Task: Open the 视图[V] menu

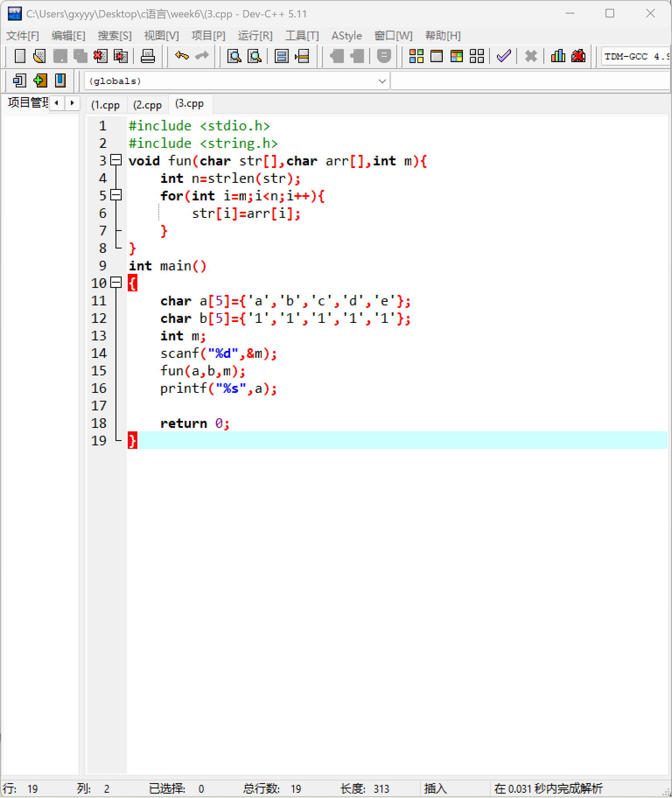Action: (x=161, y=35)
